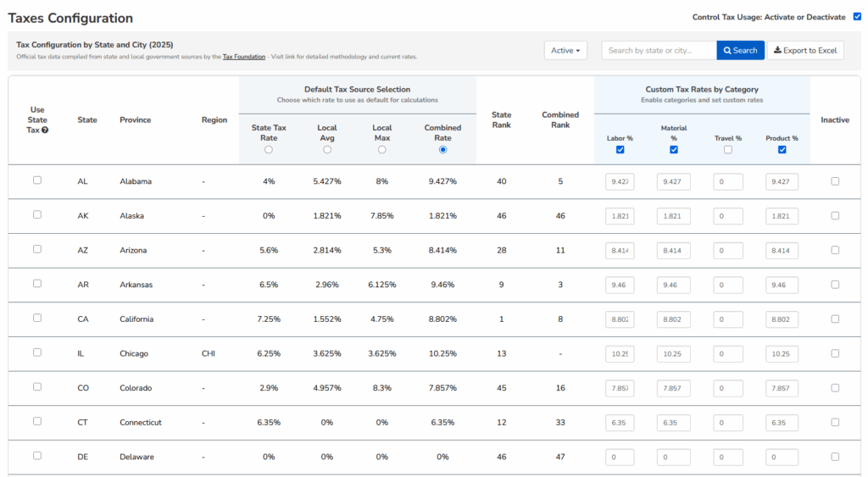Check Use State Tax for California
This screenshot has width=868, height=477.
click(x=37, y=318)
